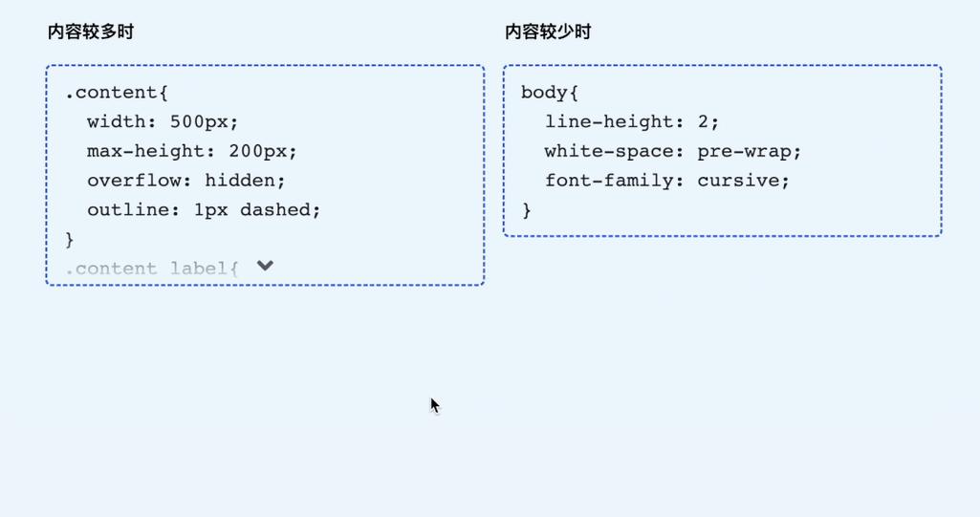Image resolution: width=980 pixels, height=517 pixels.
Task: Click the 'overflow: hidden;' line
Action: click(186, 181)
